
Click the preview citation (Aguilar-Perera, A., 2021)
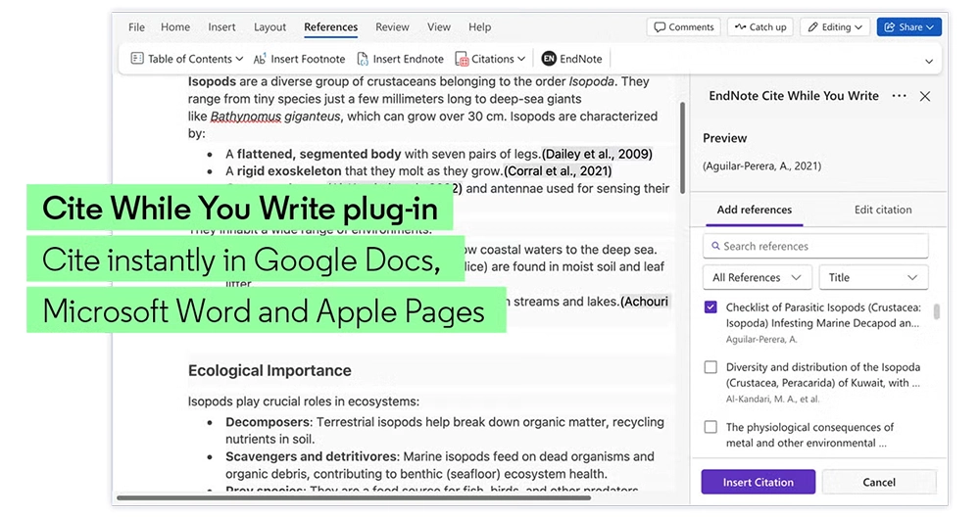pyautogui.click(x=761, y=166)
